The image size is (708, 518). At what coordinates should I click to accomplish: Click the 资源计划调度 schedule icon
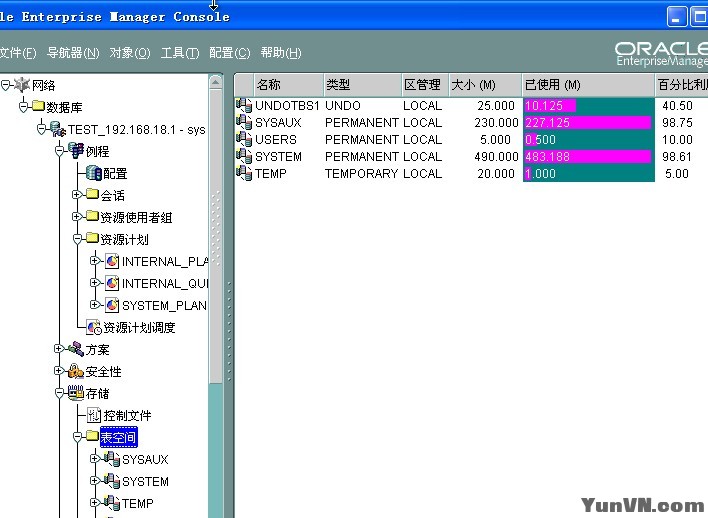[94, 327]
